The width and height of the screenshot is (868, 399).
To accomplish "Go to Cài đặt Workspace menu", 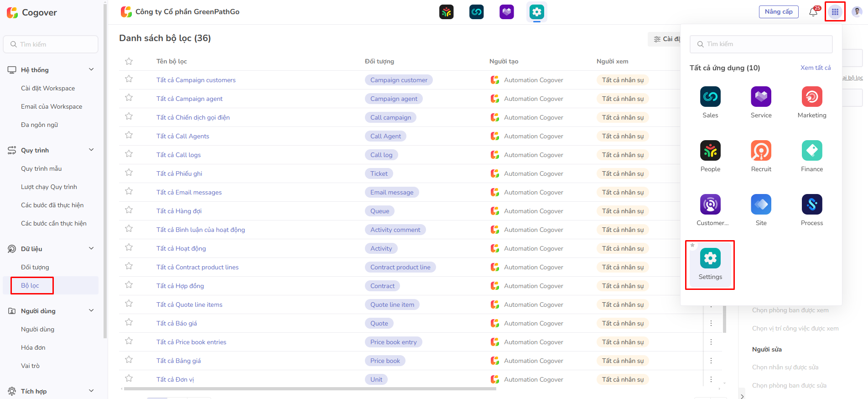I will click(48, 88).
